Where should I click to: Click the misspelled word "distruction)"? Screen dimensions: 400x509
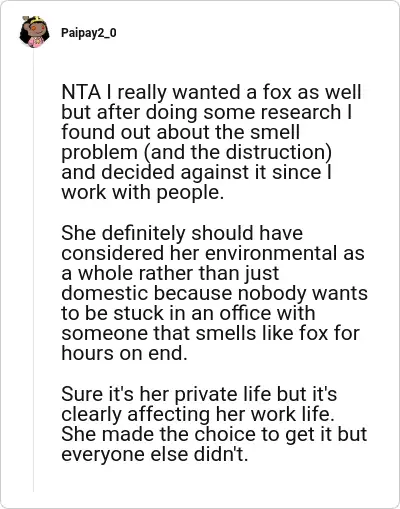(x=278, y=152)
